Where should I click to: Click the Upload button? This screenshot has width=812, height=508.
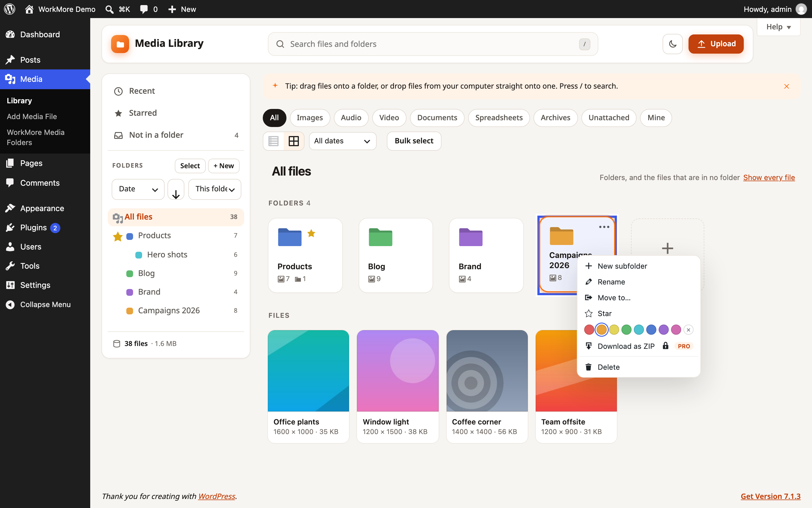(x=716, y=44)
